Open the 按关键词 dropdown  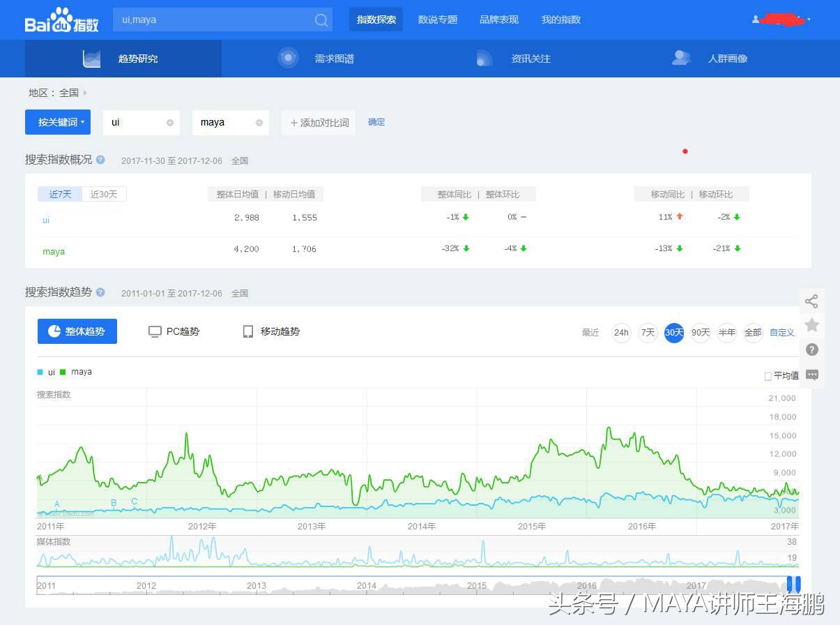[x=58, y=121]
